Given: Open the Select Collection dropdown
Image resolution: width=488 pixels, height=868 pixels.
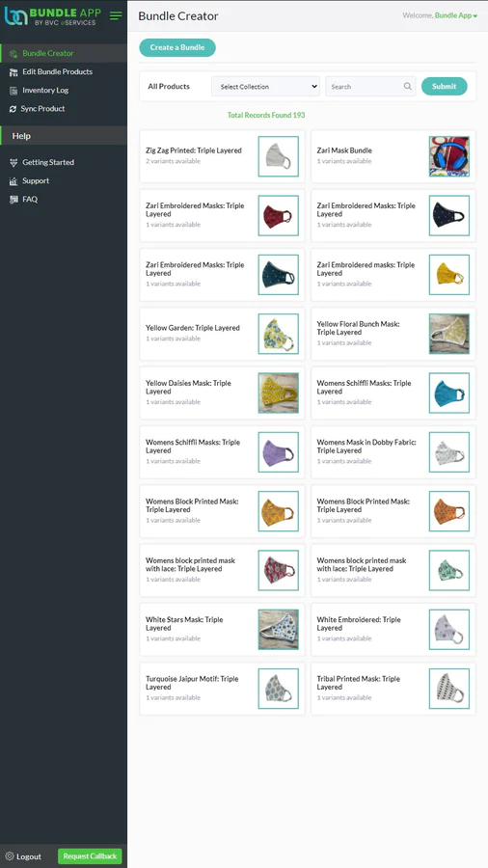Looking at the screenshot, I should [265, 87].
